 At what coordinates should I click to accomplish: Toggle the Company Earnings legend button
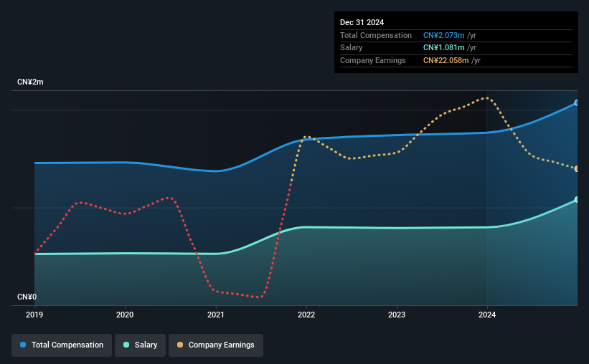(x=216, y=345)
